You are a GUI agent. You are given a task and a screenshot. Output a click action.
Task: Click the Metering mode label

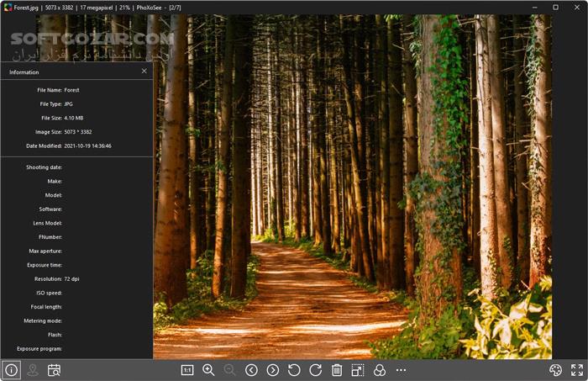[43, 321]
